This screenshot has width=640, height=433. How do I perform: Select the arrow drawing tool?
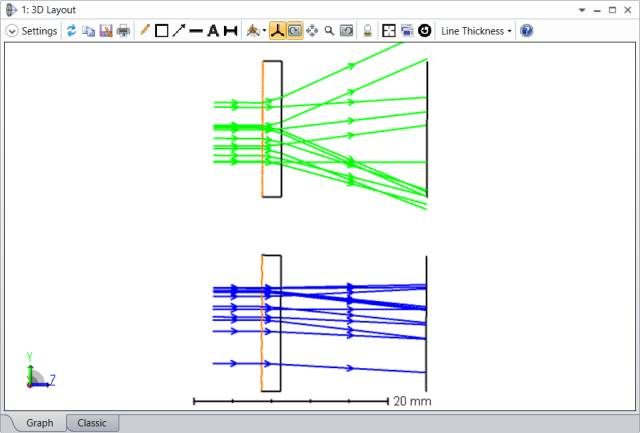click(x=179, y=31)
